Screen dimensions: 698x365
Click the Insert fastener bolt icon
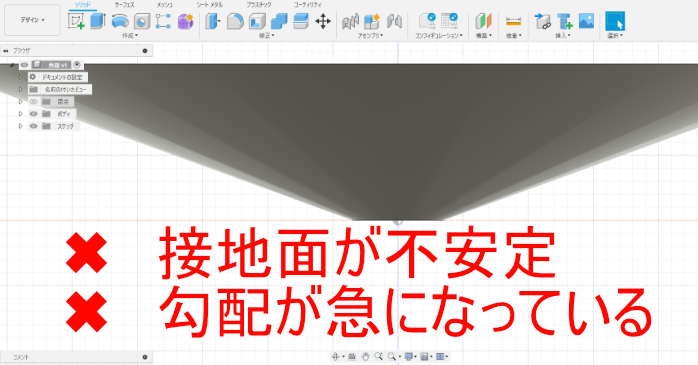[564, 21]
